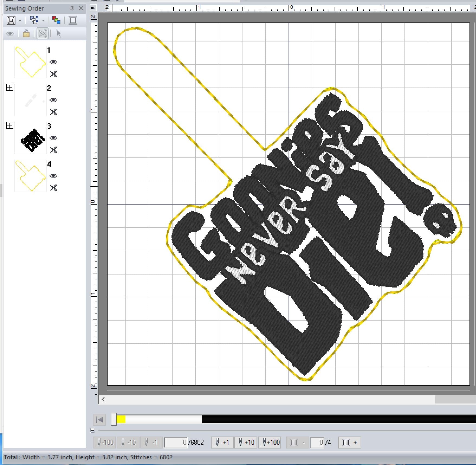Click the yellow segment of stitch progress bar
This screenshot has height=465, width=476.
point(121,419)
